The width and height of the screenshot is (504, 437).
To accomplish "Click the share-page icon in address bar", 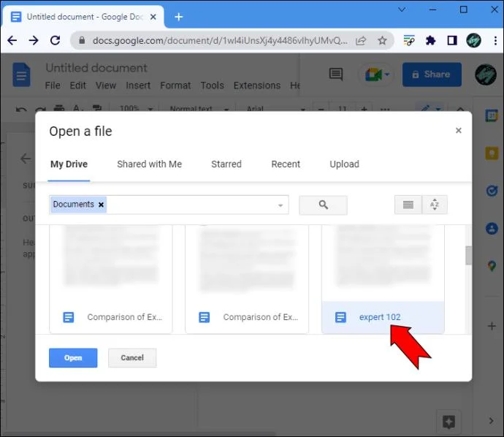I will [361, 40].
